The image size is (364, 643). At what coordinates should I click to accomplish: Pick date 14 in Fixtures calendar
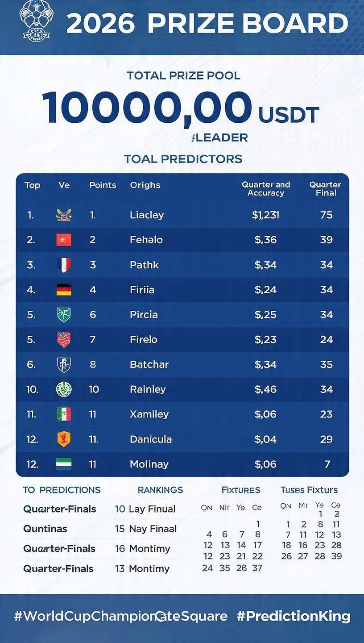pos(241,545)
